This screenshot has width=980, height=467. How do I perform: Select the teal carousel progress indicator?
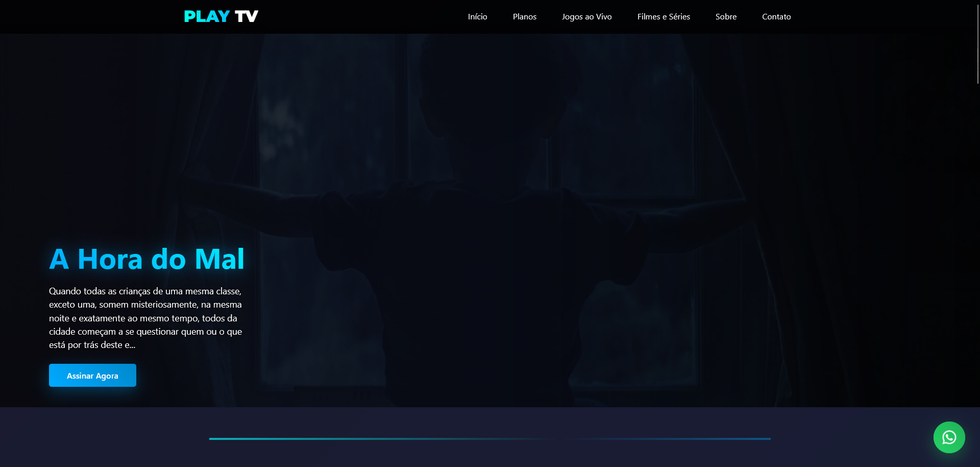pyautogui.click(x=378, y=438)
